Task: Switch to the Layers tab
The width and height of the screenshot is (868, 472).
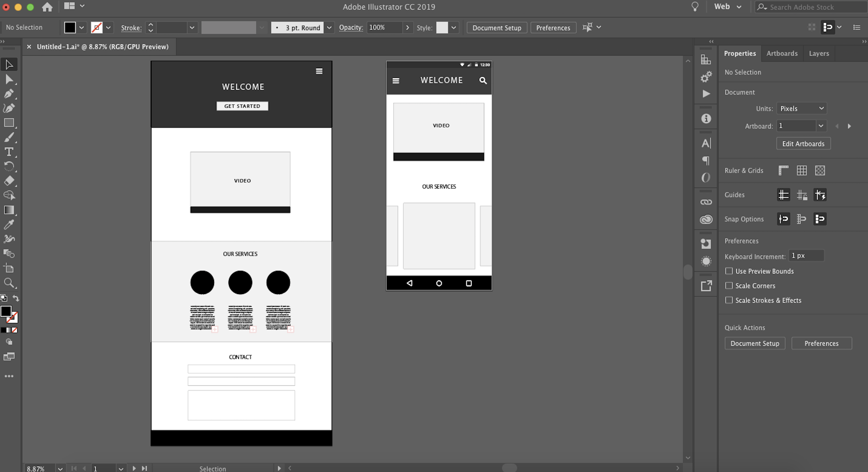Action: pos(819,53)
